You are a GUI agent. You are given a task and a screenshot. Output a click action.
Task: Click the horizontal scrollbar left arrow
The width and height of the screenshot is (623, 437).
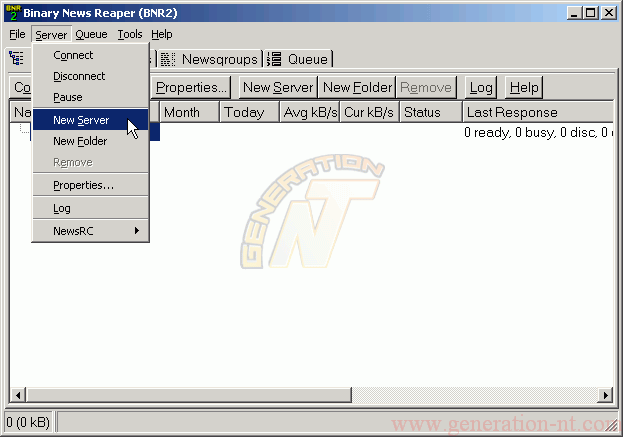[18, 395]
